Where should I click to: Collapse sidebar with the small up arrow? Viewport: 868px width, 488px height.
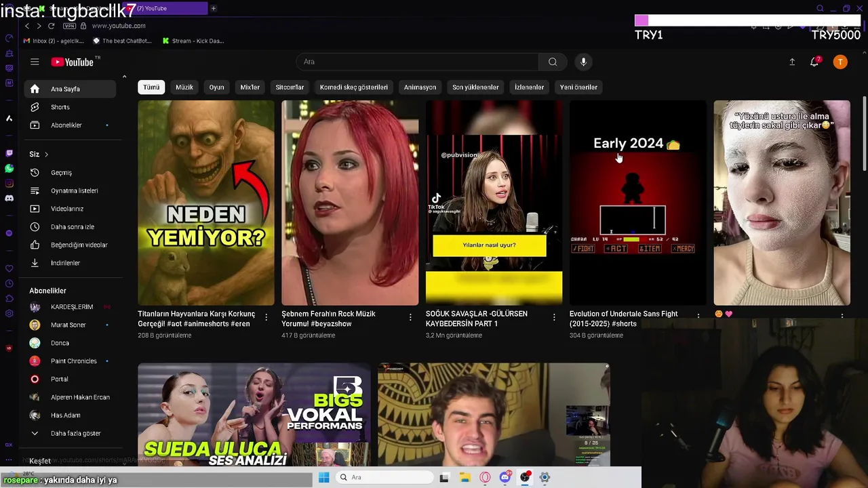(124, 77)
